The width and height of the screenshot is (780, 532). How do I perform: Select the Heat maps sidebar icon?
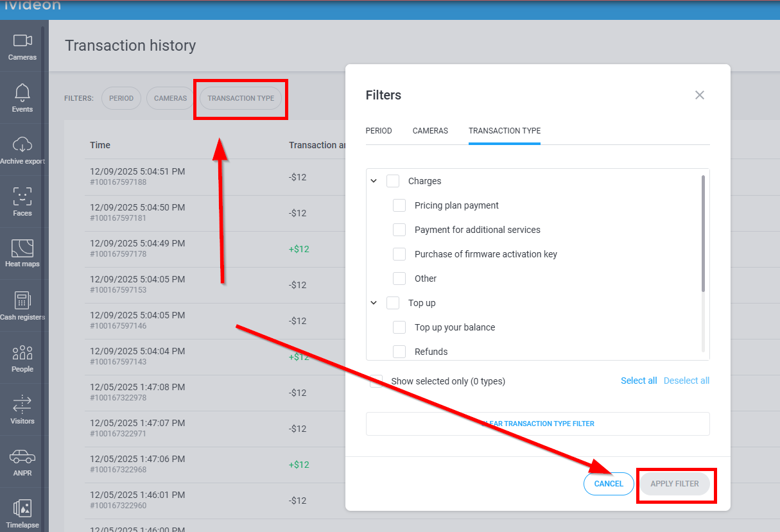point(22,248)
